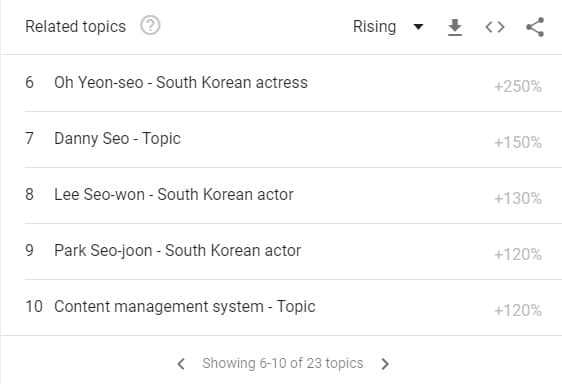Image resolution: width=562 pixels, height=384 pixels.
Task: Go to previous page of topics
Action: coord(181,364)
